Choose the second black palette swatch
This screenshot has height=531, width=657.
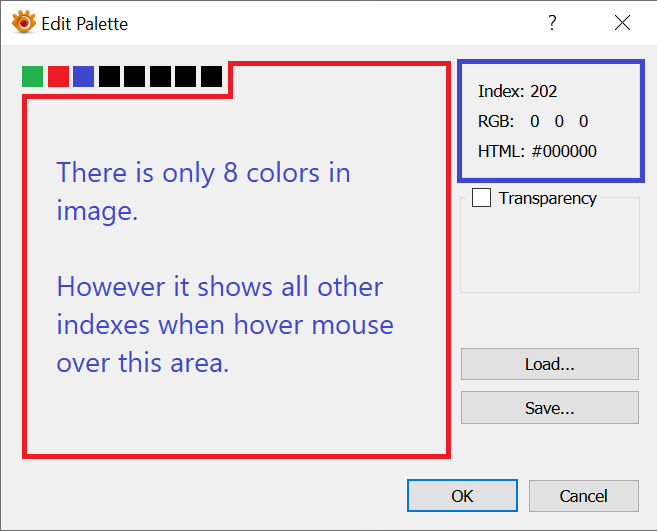[x=134, y=76]
